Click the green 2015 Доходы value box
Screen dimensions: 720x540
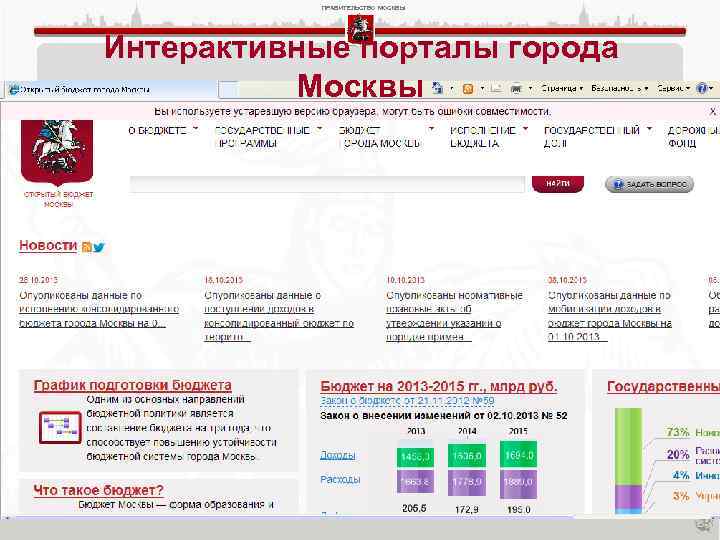[x=518, y=456]
